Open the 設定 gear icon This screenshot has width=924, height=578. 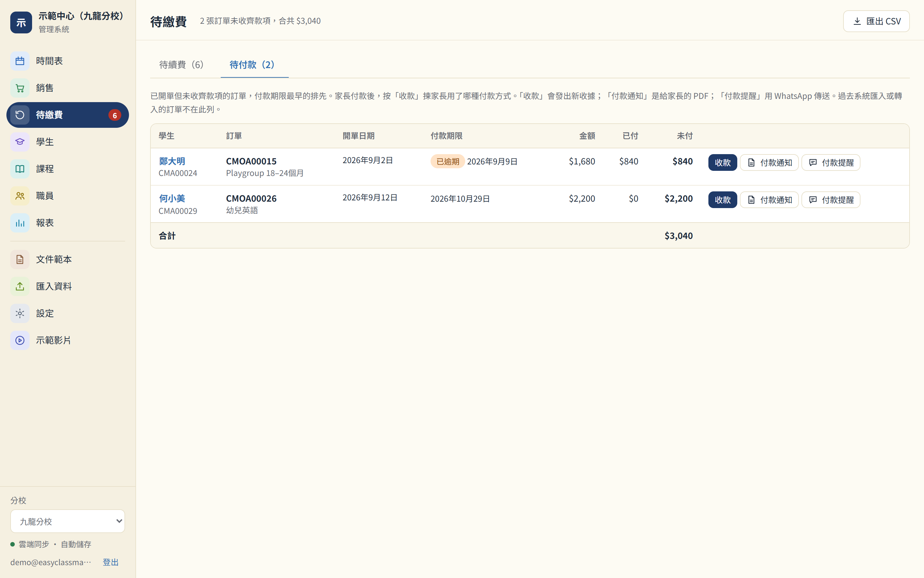pos(20,313)
